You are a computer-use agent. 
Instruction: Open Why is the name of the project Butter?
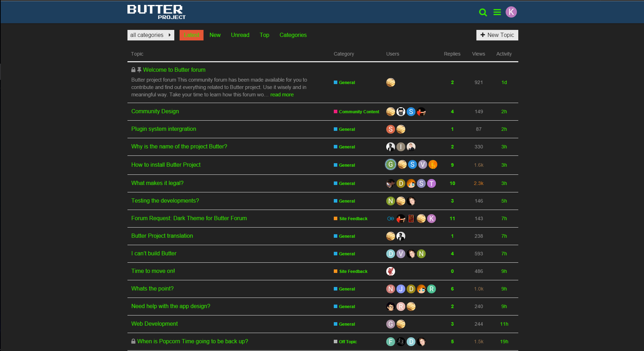[179, 146]
